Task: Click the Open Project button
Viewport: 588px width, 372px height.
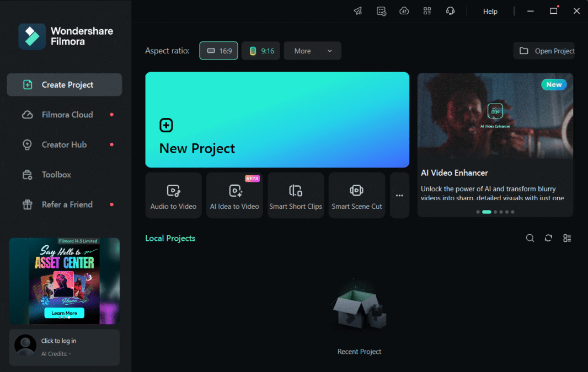Action: (544, 51)
